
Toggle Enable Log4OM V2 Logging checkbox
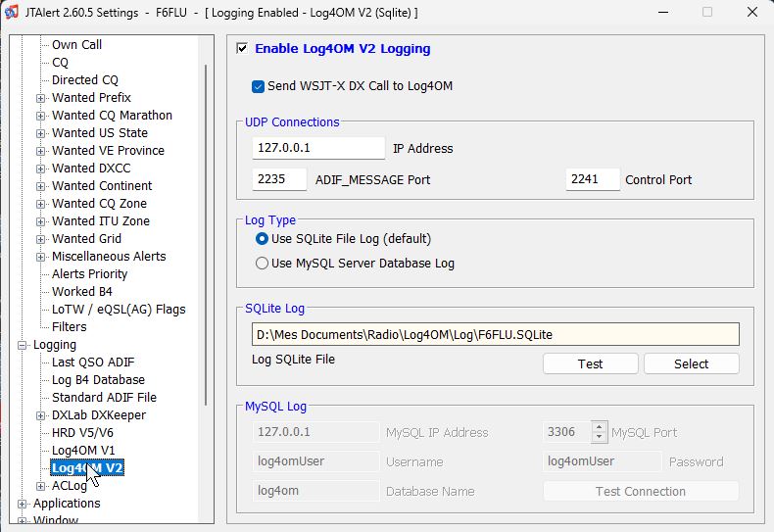(x=242, y=48)
